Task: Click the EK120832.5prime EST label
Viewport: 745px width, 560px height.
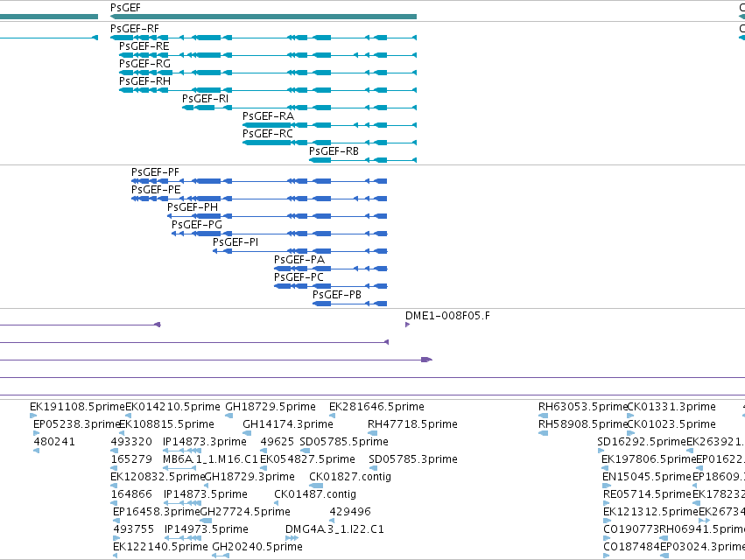Action: coord(158,478)
